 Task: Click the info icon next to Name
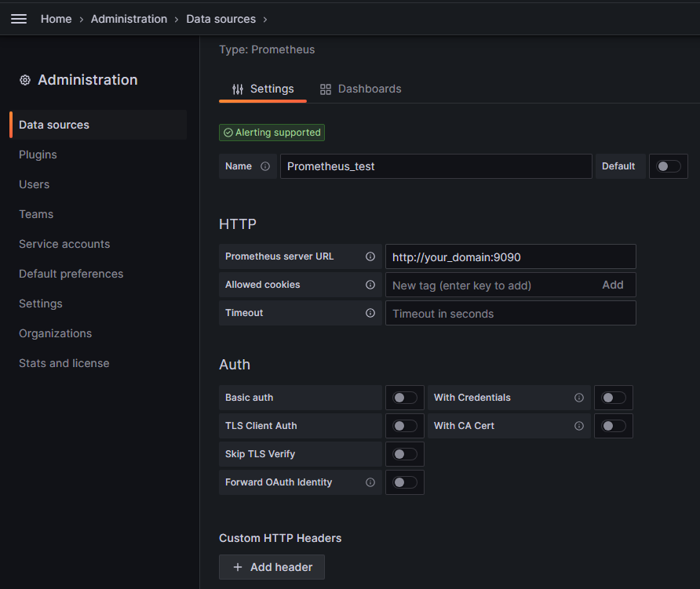coord(265,166)
